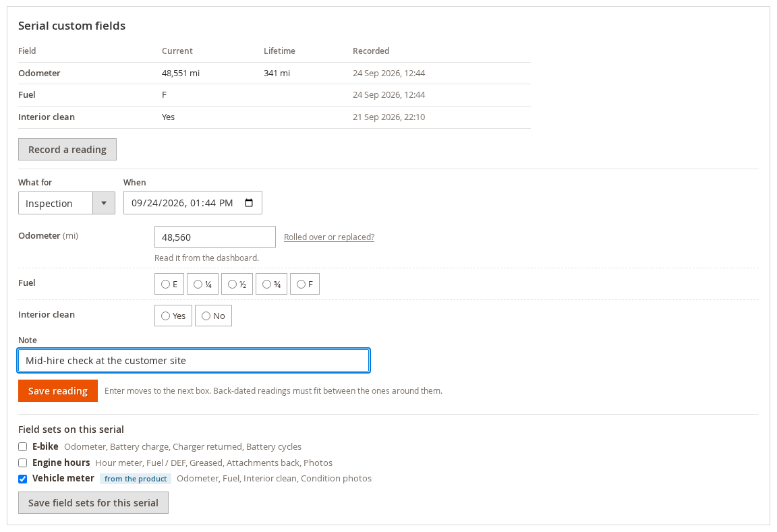This screenshot has width=777, height=532.
Task: Save field sets for this serial
Action: click(93, 503)
